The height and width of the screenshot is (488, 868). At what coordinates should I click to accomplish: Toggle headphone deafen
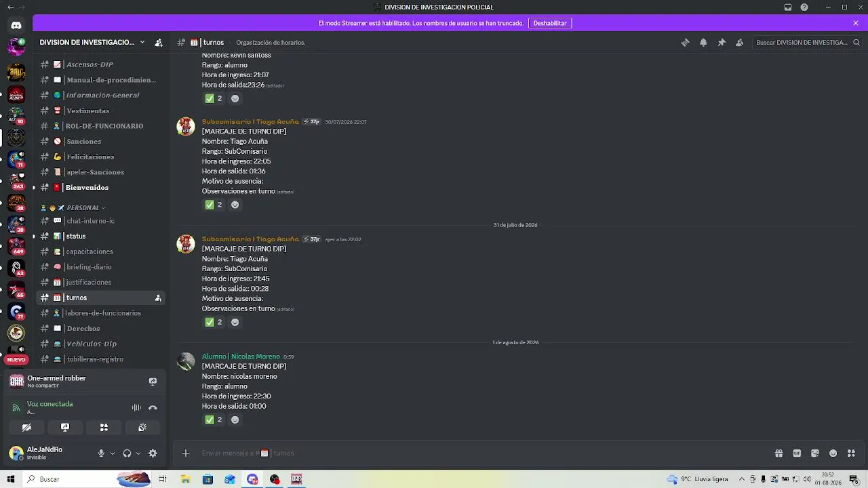pyautogui.click(x=127, y=453)
